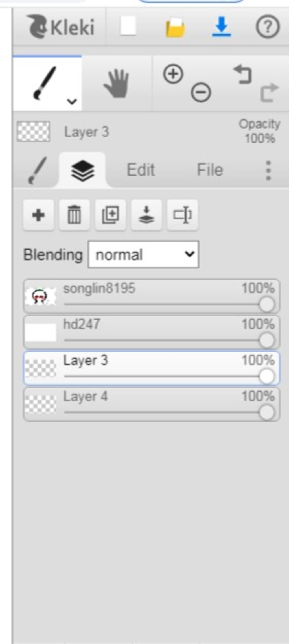Viewport: 289px width, 644px height.
Task: Add a new layer with plus button
Action: [38, 215]
